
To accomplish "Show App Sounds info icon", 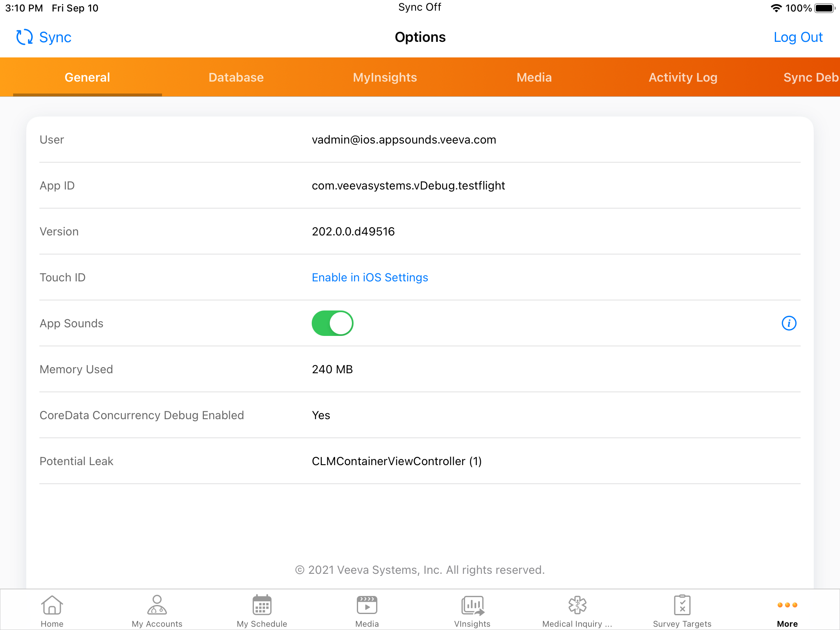I will point(789,323).
